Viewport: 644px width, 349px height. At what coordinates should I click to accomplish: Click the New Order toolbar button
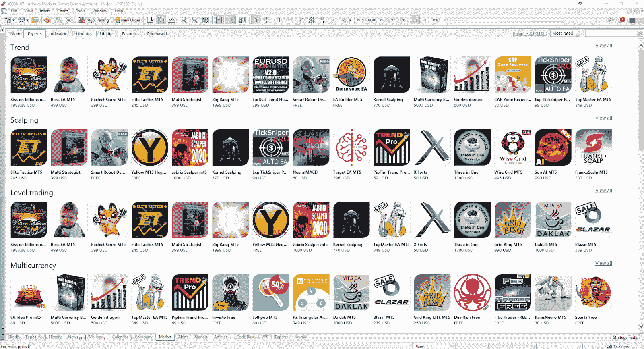click(127, 20)
